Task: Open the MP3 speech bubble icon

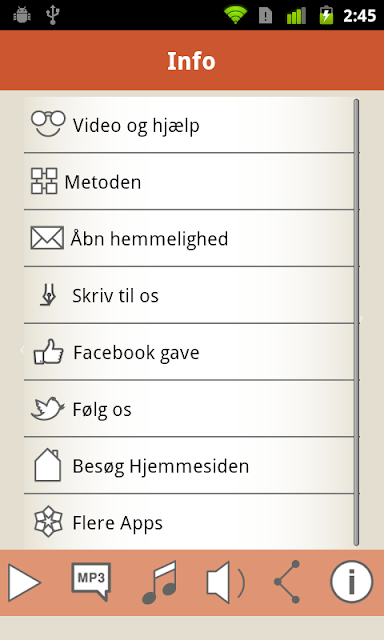Action: 91,581
